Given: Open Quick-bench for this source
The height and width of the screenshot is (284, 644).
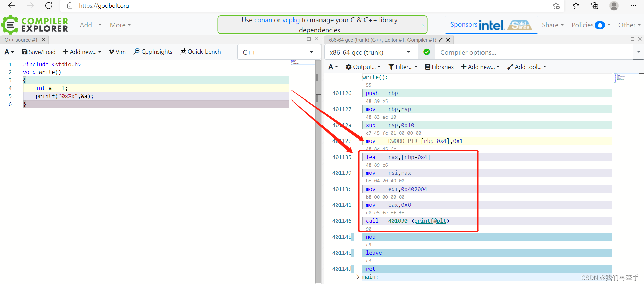Looking at the screenshot, I should pyautogui.click(x=201, y=52).
